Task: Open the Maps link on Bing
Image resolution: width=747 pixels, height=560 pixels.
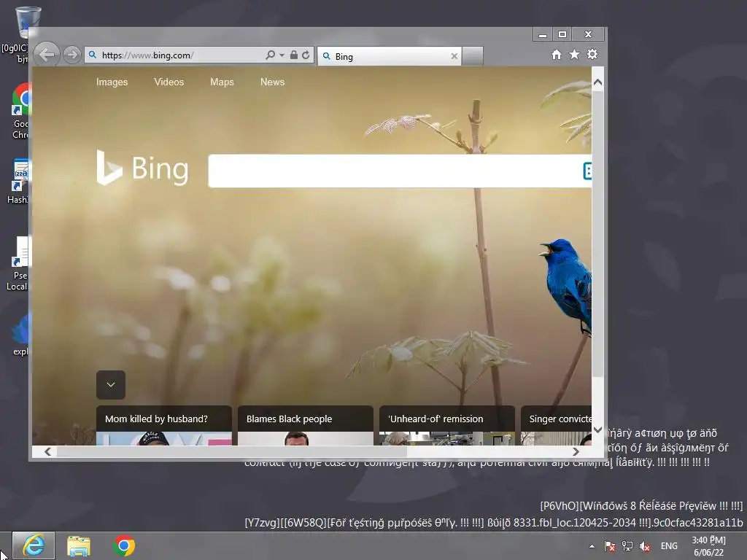Action: tap(222, 82)
